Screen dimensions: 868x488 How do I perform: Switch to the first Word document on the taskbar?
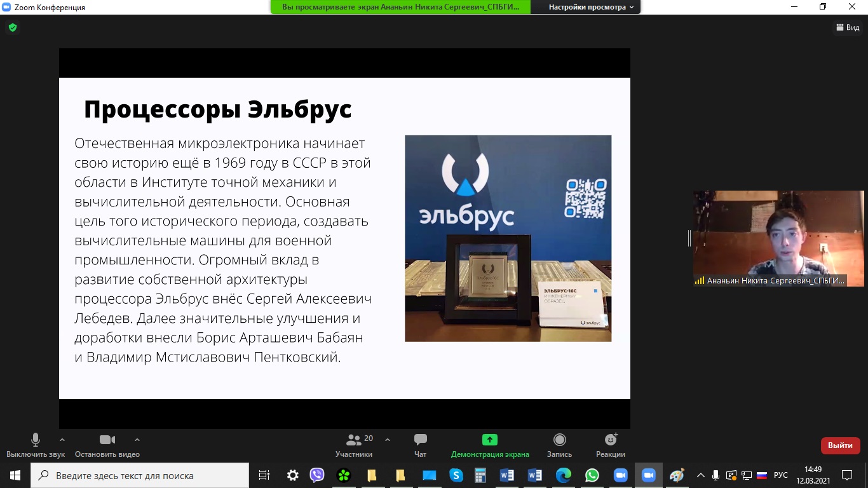coord(506,475)
